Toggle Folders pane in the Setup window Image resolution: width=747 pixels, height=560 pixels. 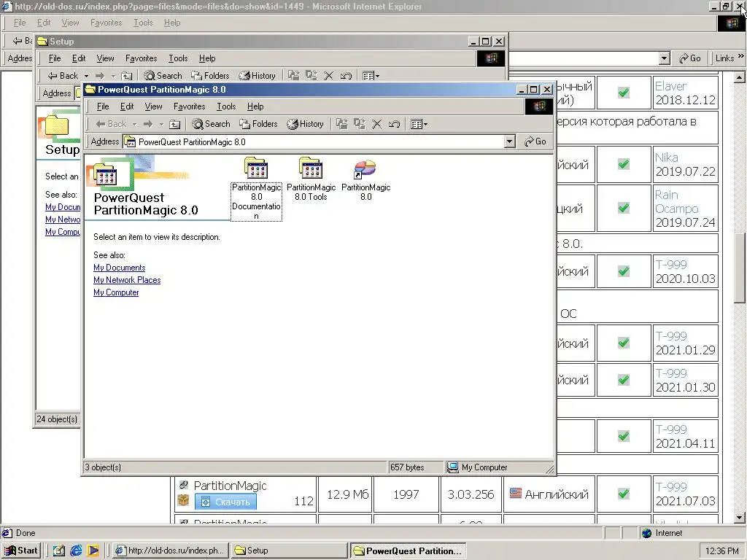210,76
